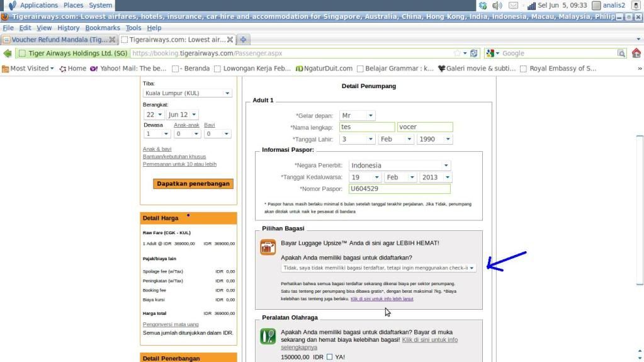Image resolution: width=644 pixels, height=362 pixels.
Task: Open the Most Visited bookmarks folder
Action: pos(28,69)
